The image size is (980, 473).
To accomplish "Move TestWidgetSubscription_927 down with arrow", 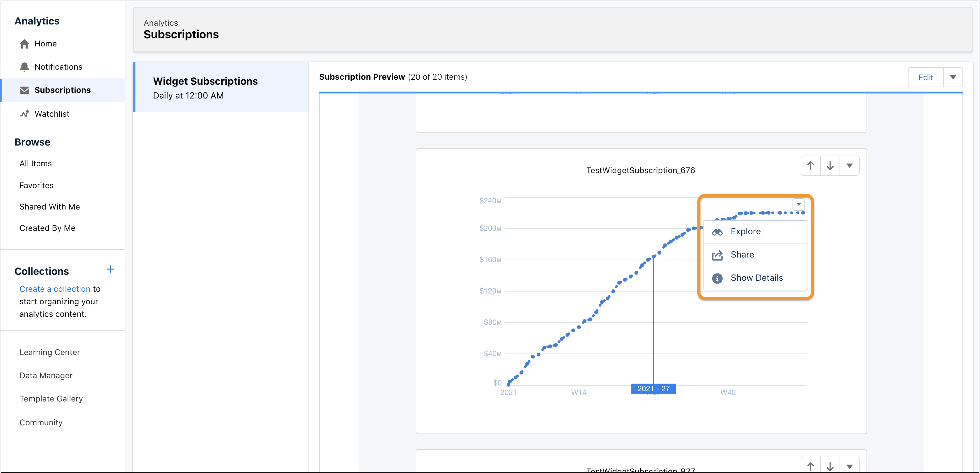I will [830, 466].
